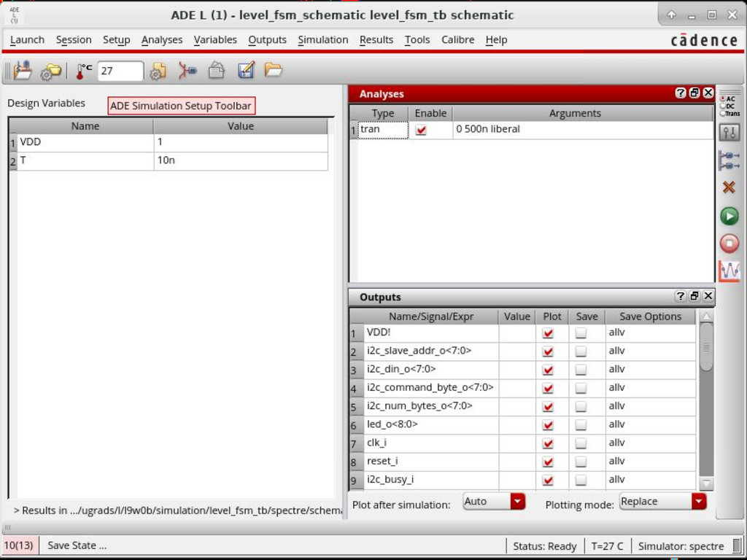The height and width of the screenshot is (560, 747).
Task: Open the Simulation menu
Action: 323,40
